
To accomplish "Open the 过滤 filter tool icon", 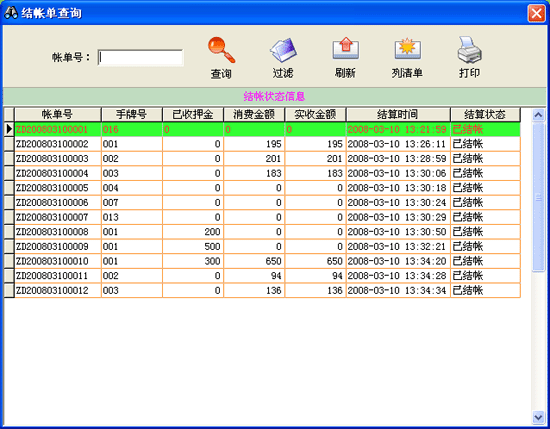I will tap(283, 50).
